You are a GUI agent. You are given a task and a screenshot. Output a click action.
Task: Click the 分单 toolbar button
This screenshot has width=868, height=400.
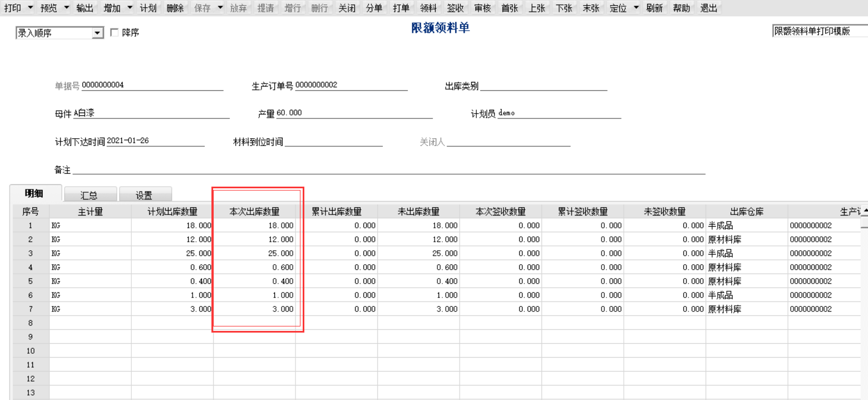[x=374, y=8]
